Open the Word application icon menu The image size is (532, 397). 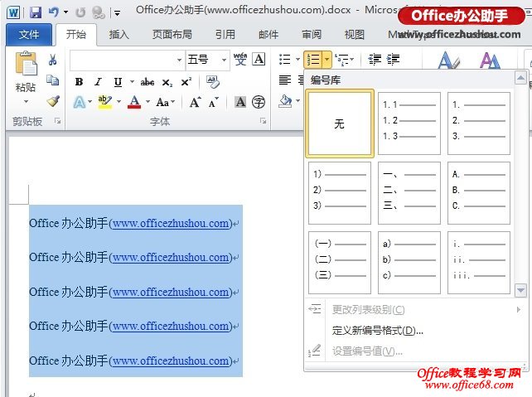[x=13, y=13]
